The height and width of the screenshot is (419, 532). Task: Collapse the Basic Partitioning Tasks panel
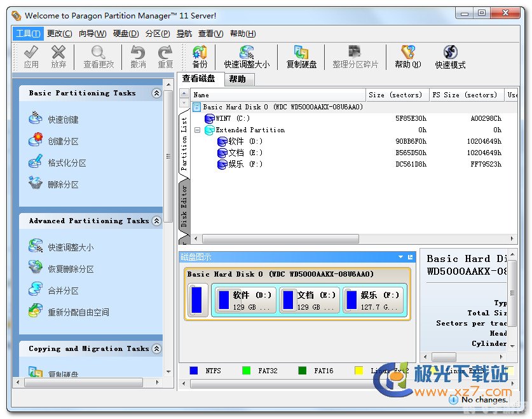click(158, 93)
